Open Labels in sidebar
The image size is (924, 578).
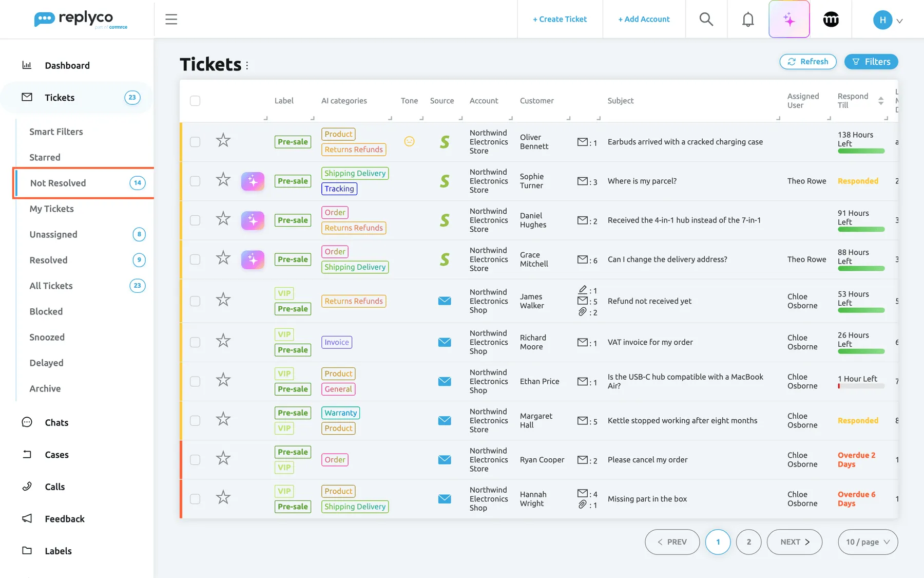58,551
